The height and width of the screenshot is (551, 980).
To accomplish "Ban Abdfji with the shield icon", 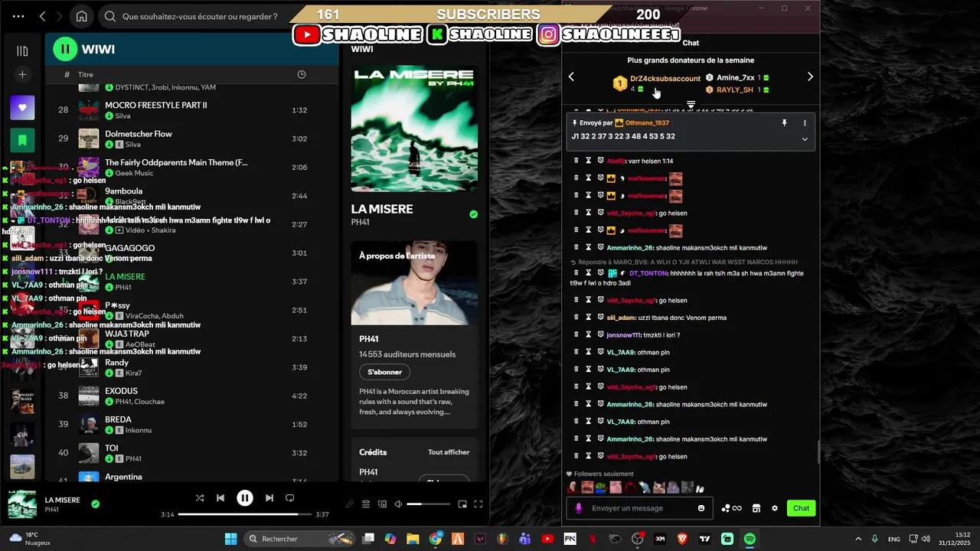I will pos(601,161).
